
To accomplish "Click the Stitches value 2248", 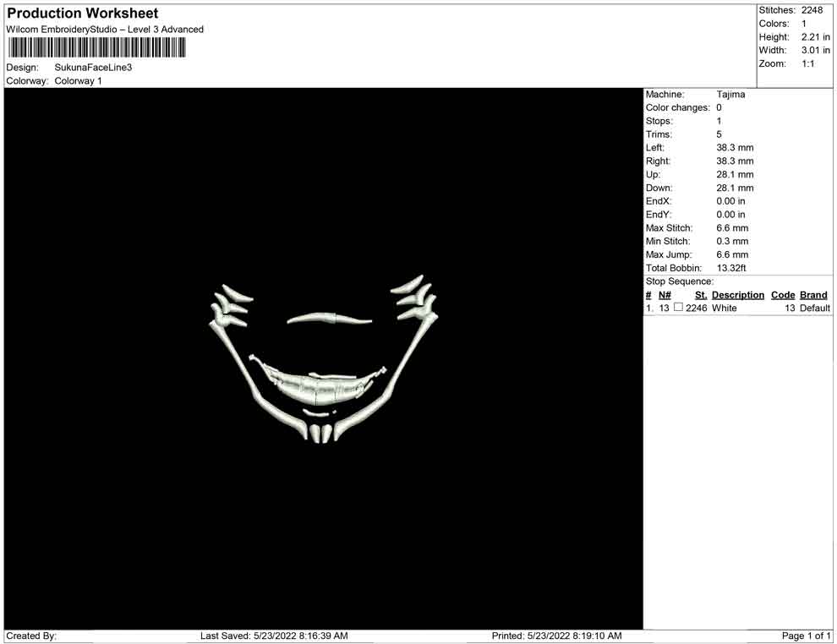I will coord(812,10).
